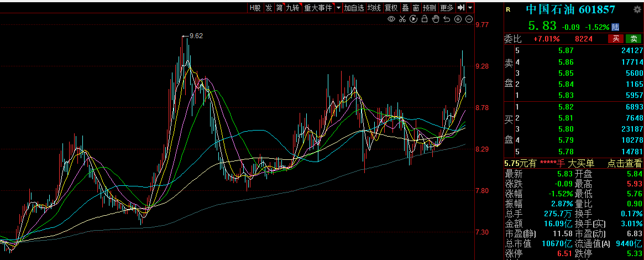Click the green 卖 sell button
This screenshot has width=644, height=260.
click(x=633, y=39)
